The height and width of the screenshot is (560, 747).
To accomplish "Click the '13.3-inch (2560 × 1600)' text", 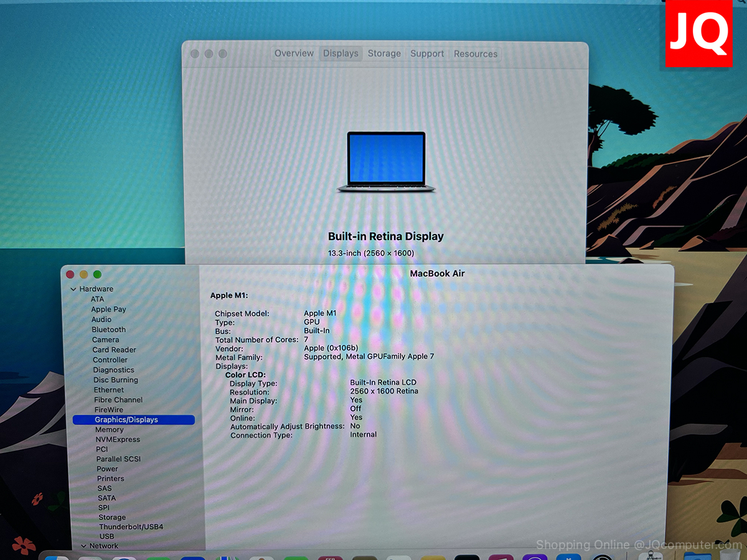I will pos(371,253).
